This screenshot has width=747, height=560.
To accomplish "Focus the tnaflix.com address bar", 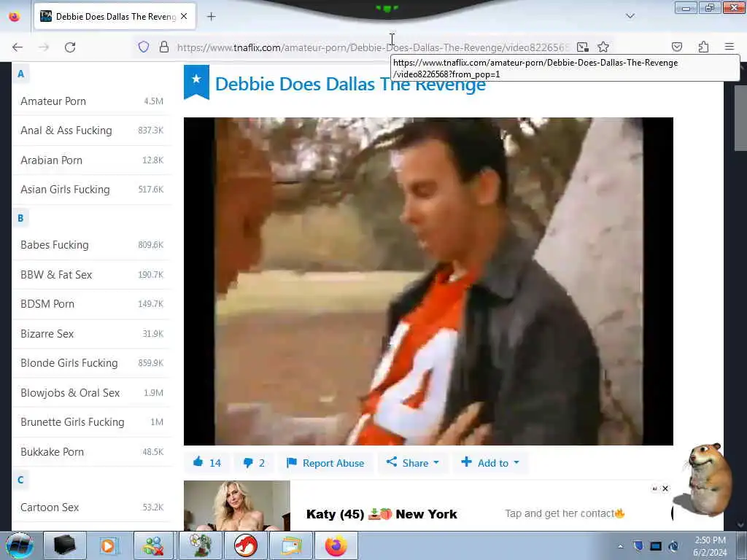I will (x=373, y=47).
